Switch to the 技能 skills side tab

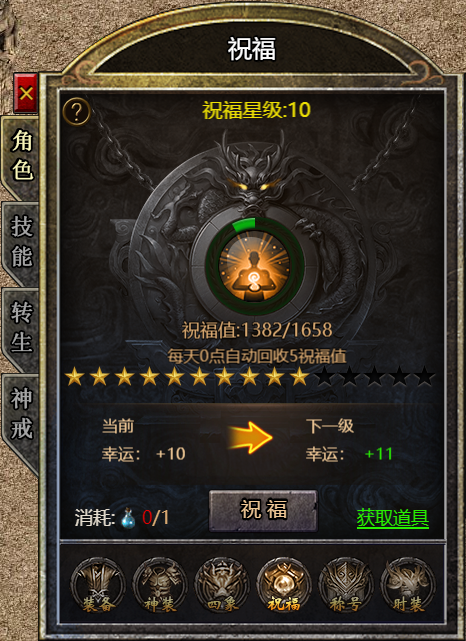(21, 242)
